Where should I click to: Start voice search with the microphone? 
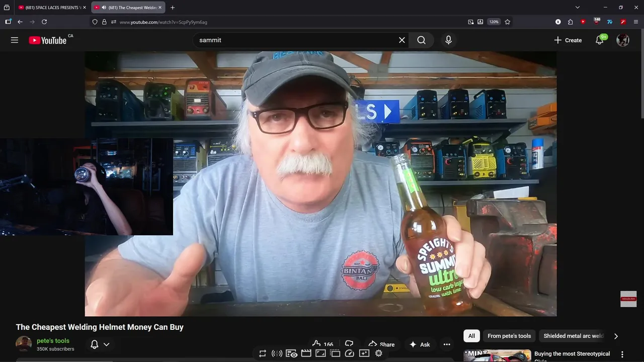pyautogui.click(x=448, y=40)
